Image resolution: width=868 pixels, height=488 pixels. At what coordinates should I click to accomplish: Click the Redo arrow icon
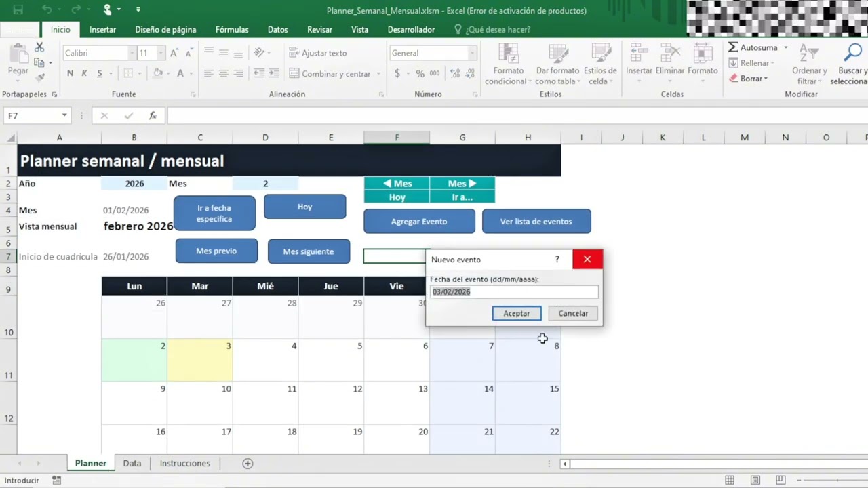click(75, 9)
